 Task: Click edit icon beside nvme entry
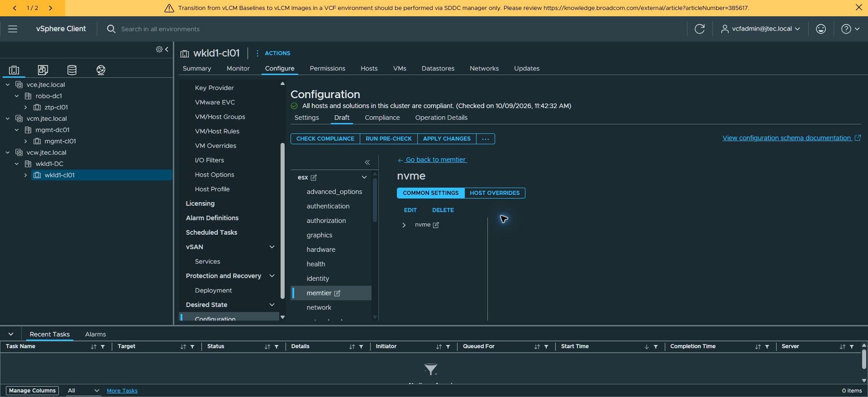436,225
